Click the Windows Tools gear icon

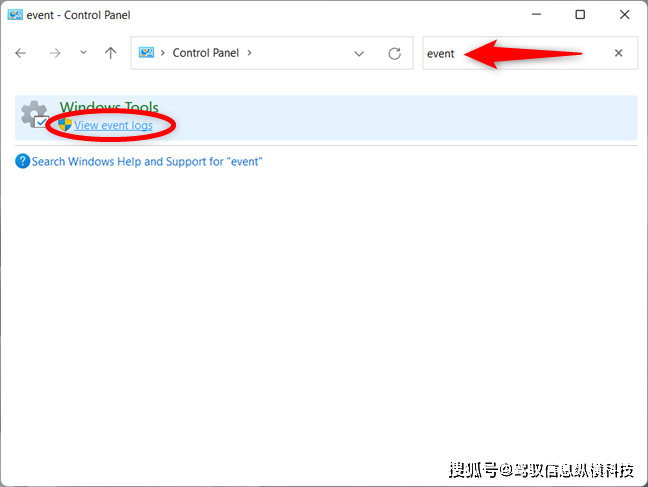pos(35,114)
